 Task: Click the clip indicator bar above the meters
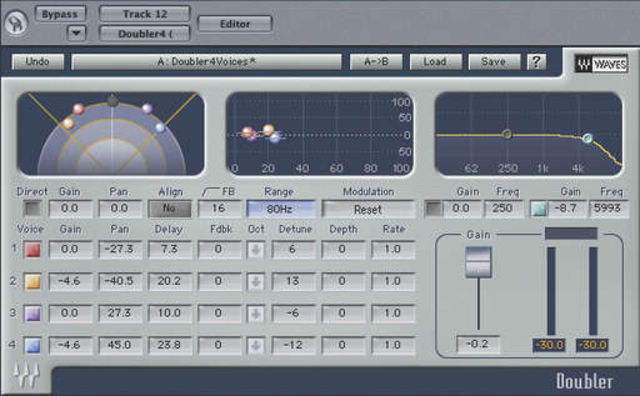point(571,234)
